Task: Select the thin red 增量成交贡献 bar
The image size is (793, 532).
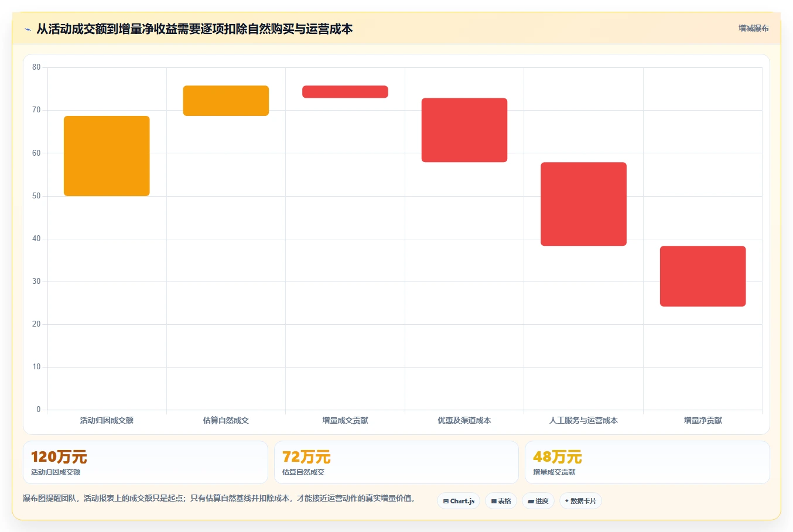Action: [345, 92]
